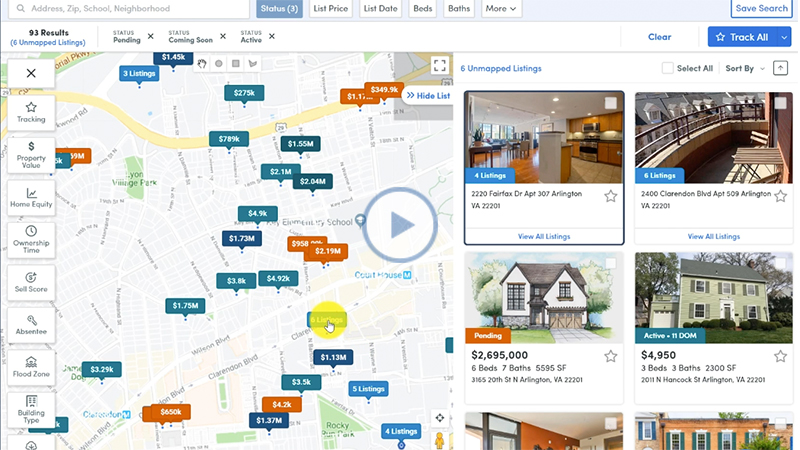Image resolution: width=800 pixels, height=450 pixels.
Task: Click the Track All button
Action: pyautogui.click(x=742, y=37)
